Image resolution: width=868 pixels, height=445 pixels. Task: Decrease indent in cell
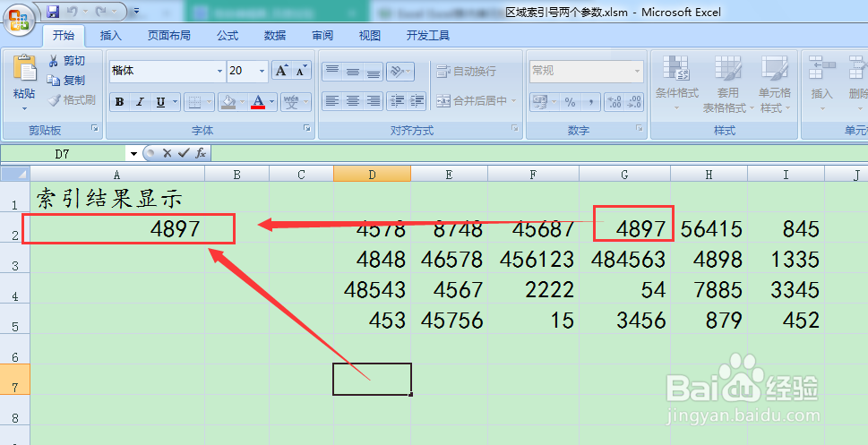click(x=397, y=101)
